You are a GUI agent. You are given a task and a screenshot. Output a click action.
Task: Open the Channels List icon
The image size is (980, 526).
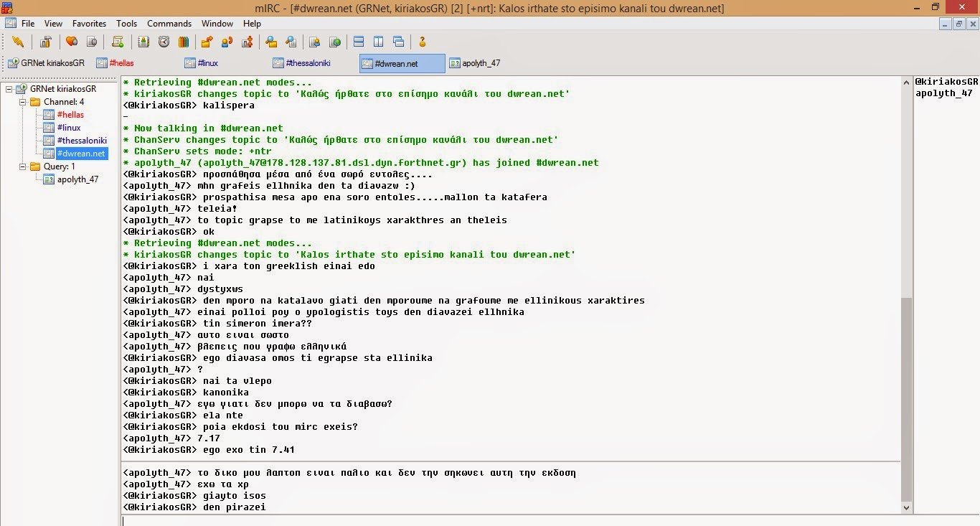[x=92, y=42]
